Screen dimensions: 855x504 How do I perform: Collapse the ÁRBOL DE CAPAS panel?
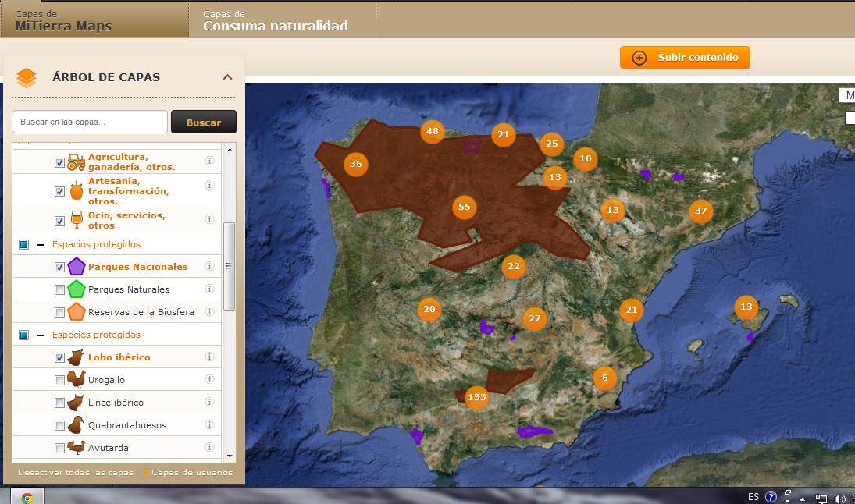point(227,76)
